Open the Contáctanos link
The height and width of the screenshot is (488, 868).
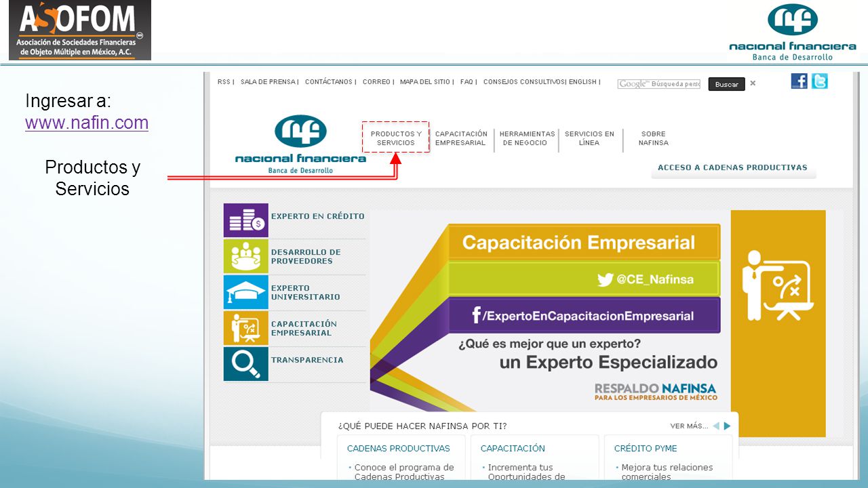329,82
